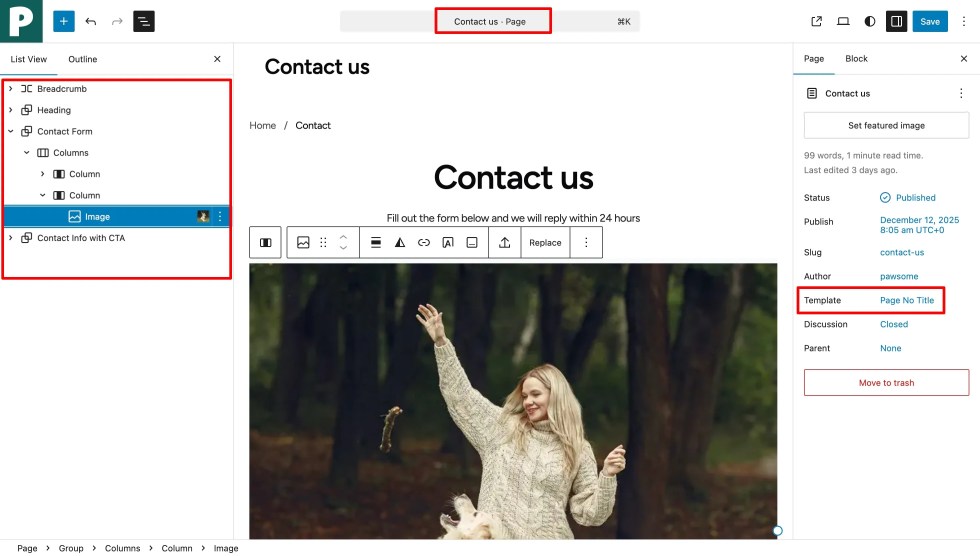The height and width of the screenshot is (556, 980).
Task: Expand Contact Info with CTA group
Action: click(11, 237)
